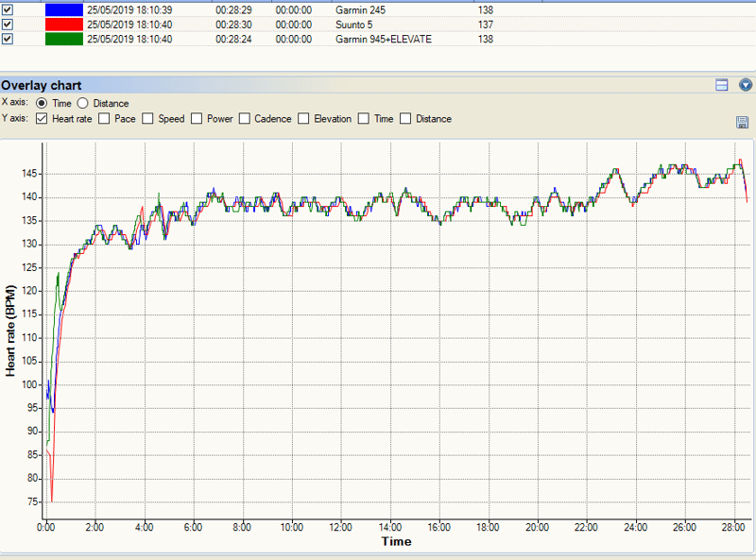Viewport: 756px width, 560px height.
Task: Click the blue Garmin 245 color swatch
Action: point(64,9)
